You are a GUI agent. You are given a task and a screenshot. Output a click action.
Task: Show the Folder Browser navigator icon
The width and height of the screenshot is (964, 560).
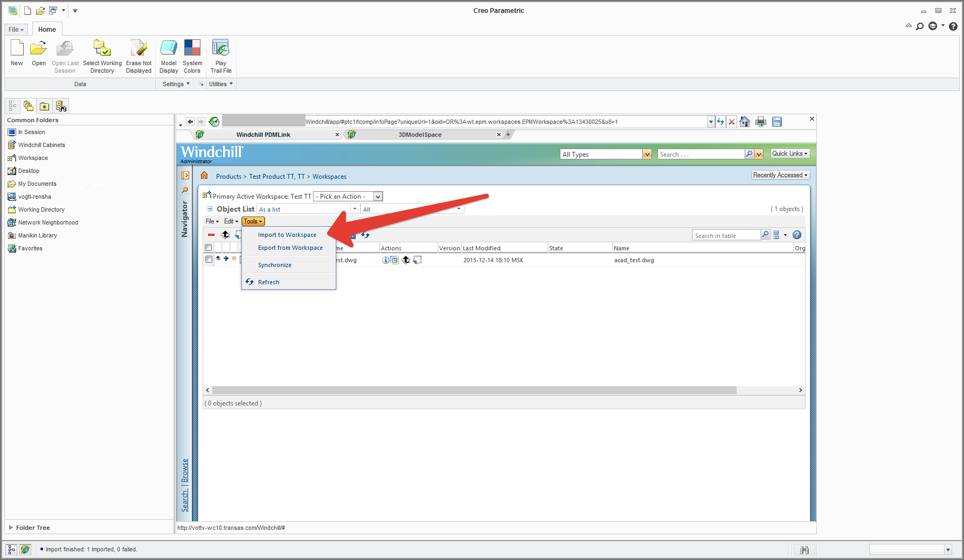click(29, 106)
